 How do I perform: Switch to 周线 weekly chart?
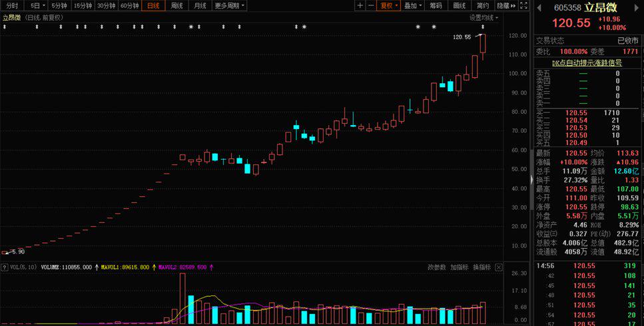point(176,5)
